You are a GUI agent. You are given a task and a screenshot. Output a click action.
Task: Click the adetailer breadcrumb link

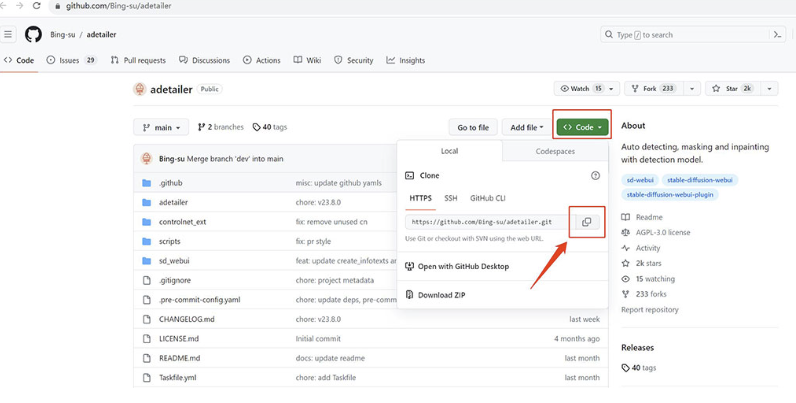click(102, 35)
